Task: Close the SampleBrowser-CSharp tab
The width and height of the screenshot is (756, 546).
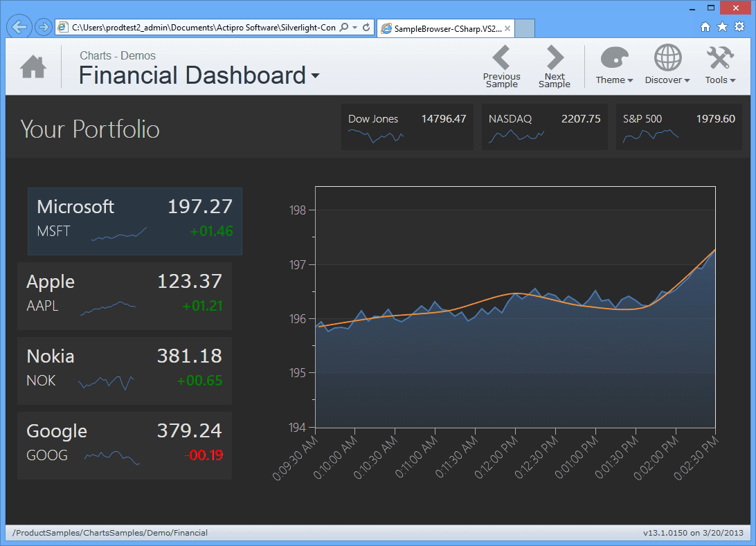Action: click(507, 28)
